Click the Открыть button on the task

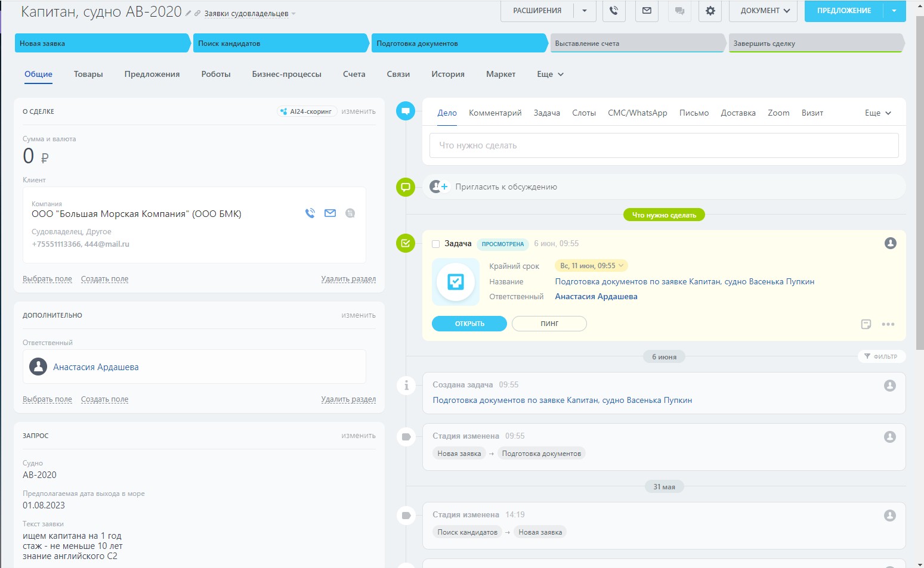tap(469, 324)
